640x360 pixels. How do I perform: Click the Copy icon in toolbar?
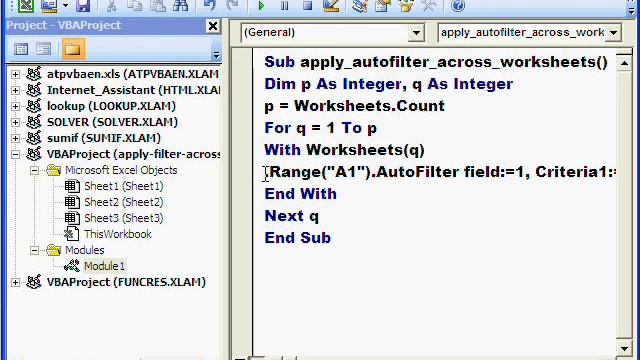tap(134, 6)
